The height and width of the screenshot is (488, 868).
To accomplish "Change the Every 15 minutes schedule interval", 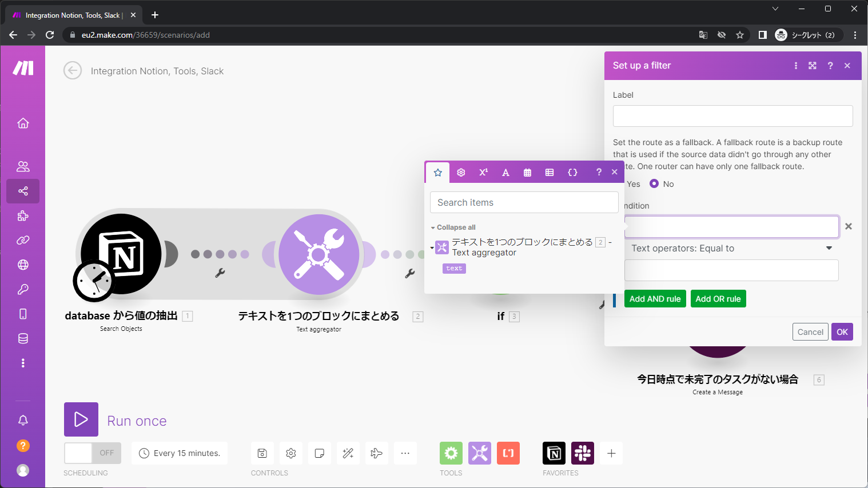I will click(x=179, y=453).
